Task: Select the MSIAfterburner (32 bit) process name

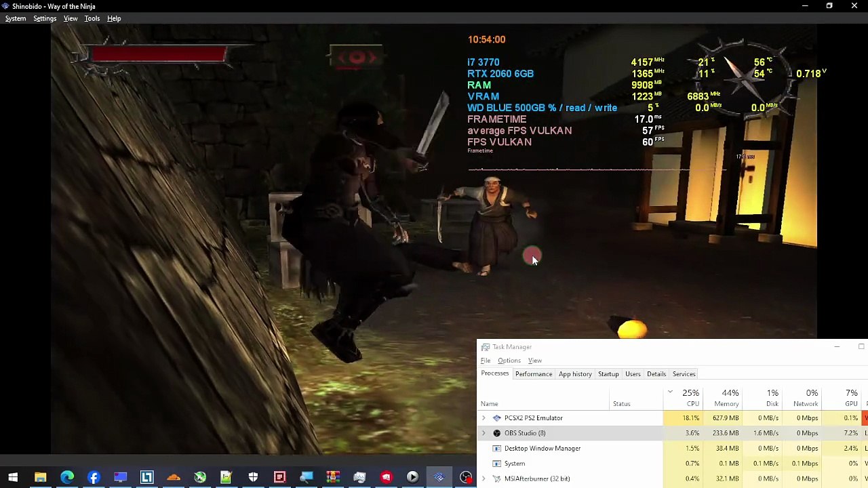Action: click(537, 479)
